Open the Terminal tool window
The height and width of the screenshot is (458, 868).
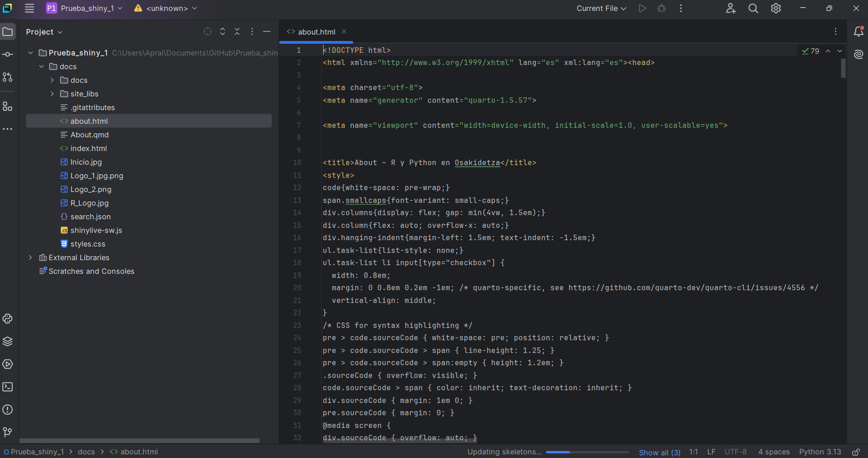coord(8,387)
